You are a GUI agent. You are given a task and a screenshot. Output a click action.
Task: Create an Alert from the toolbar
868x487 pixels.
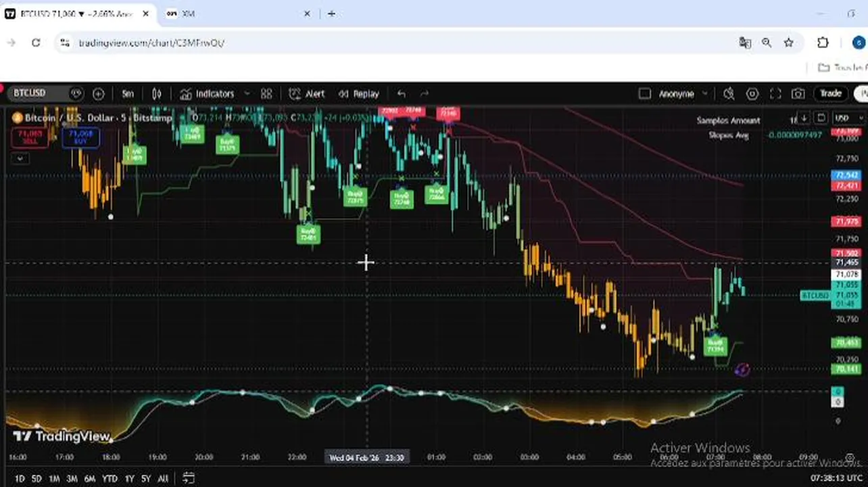307,94
